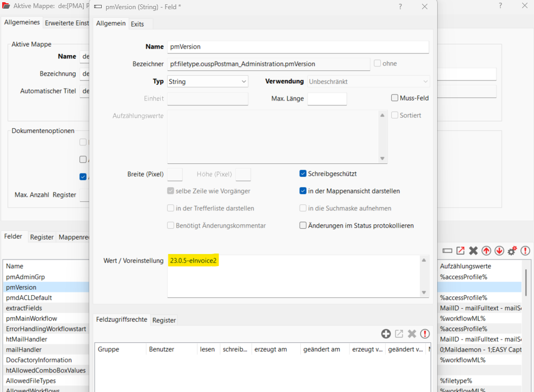Viewport: 534px width, 392px height.
Task: Toggle the Sortiert checkbox
Action: tap(395, 115)
